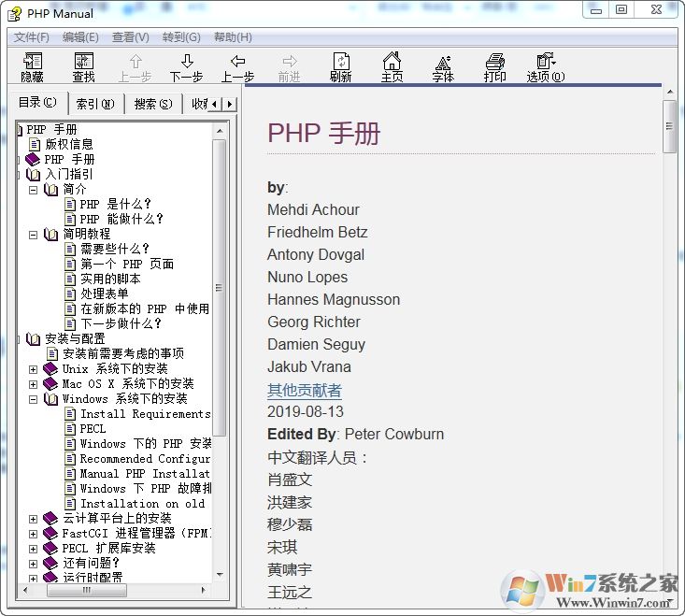Click the page icon beside 实用的脚本
The height and width of the screenshot is (616, 685).
pos(70,279)
